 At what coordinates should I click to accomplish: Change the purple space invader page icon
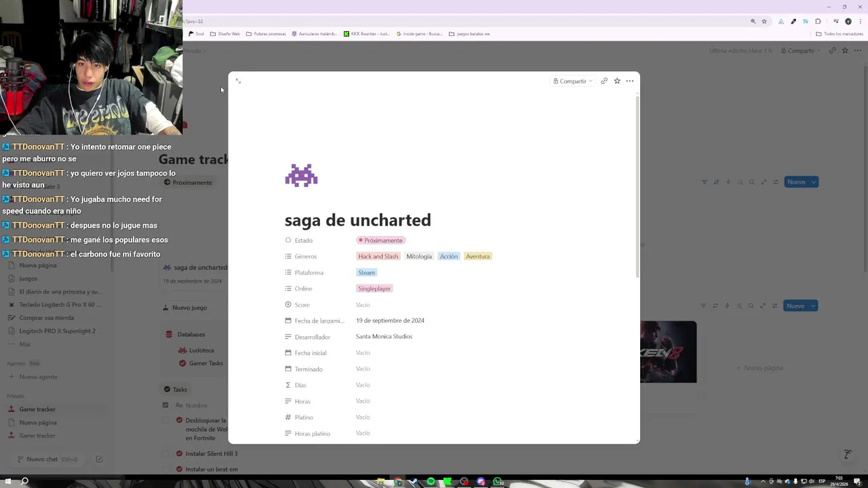coord(301,176)
